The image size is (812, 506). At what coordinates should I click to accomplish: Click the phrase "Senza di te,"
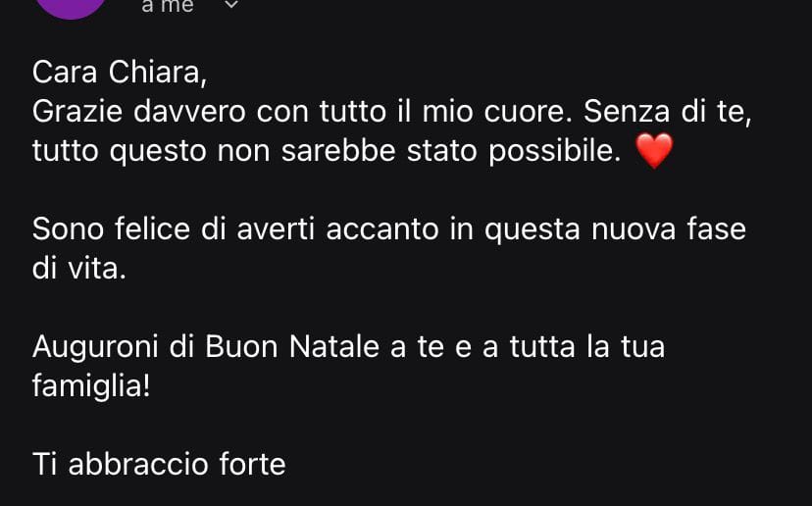click(668, 112)
